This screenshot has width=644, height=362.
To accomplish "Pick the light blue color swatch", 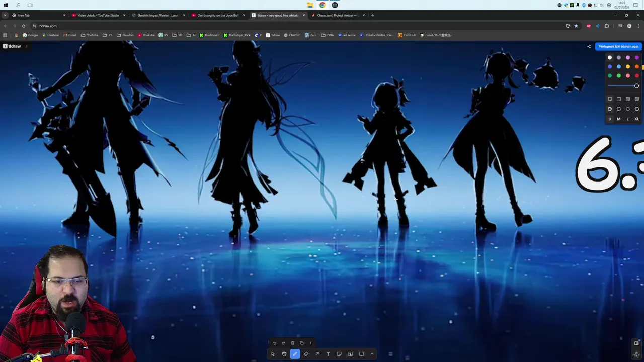I will pyautogui.click(x=619, y=67).
